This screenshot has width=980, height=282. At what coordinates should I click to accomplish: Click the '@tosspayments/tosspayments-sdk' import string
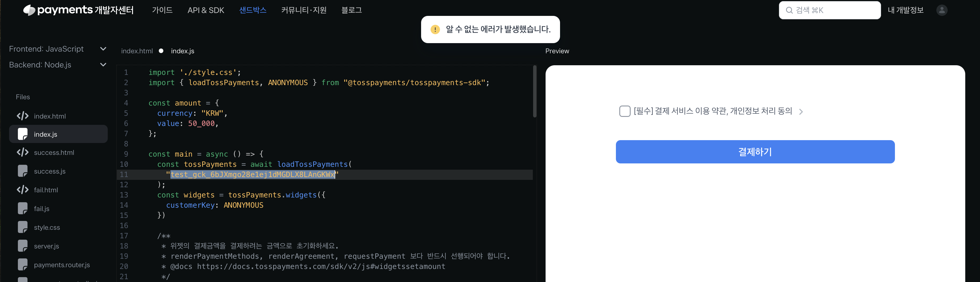click(x=414, y=83)
